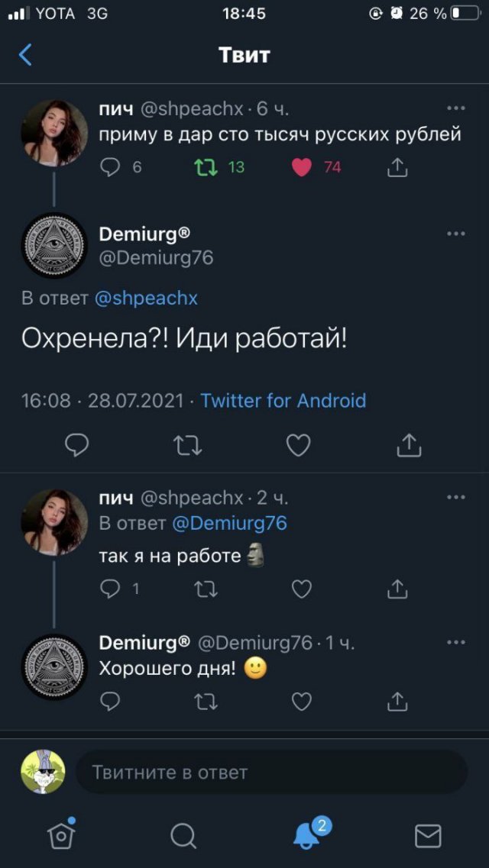Unlike the top tweet with 74 likes
This screenshot has height=868, width=489.
[x=302, y=166]
